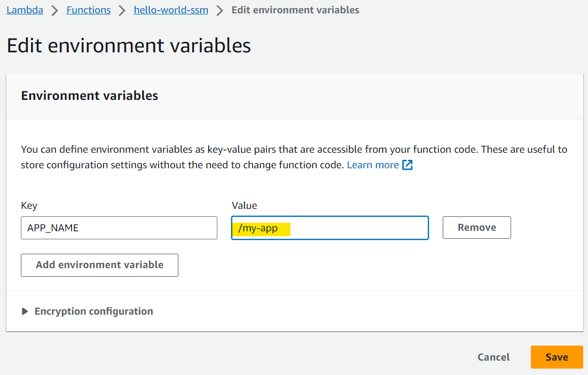Click the Learn more link
Image resolution: width=588 pixels, height=375 pixels.
click(373, 165)
